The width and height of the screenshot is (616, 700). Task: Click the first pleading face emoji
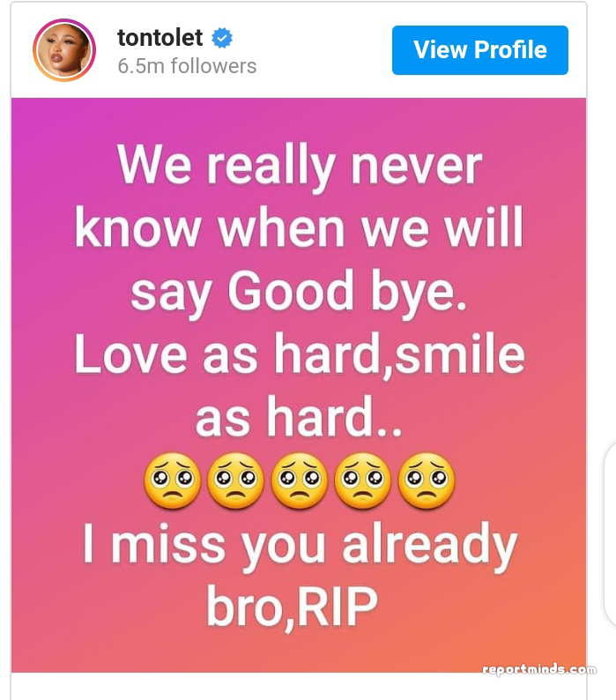tap(173, 481)
